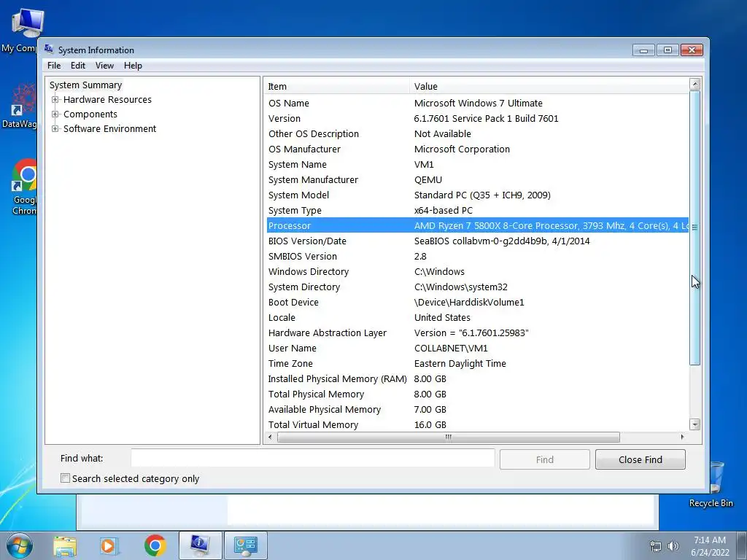Open the Recycle Bin desktop icon
Screen dimensions: 747x560
click(x=711, y=485)
